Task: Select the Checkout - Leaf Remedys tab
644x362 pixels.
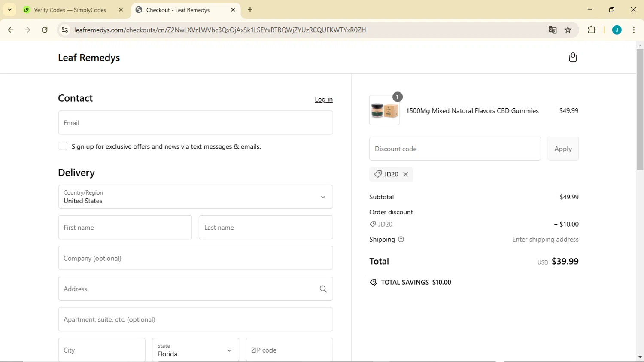Action: click(x=185, y=10)
